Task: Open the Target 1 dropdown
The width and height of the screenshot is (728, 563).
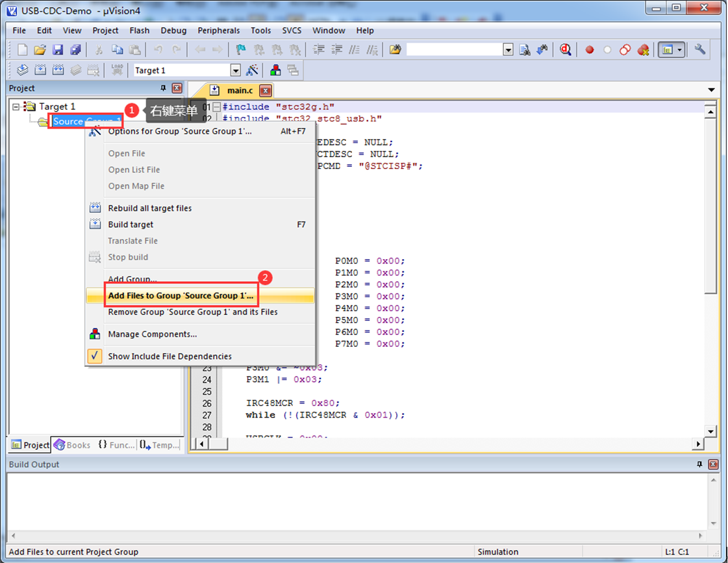Action: [236, 71]
